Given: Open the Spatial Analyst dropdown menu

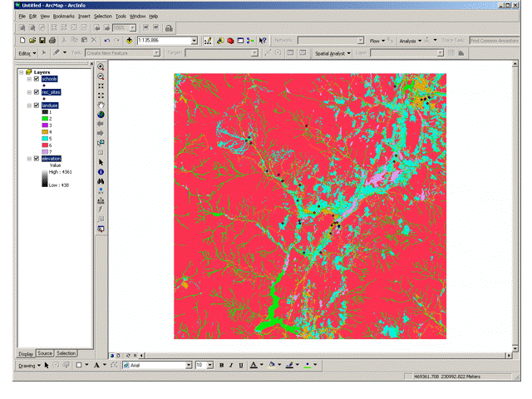Looking at the screenshot, I should [332, 53].
